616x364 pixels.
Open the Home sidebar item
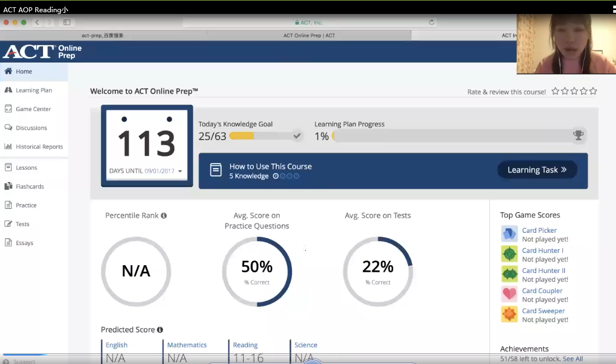click(x=34, y=71)
